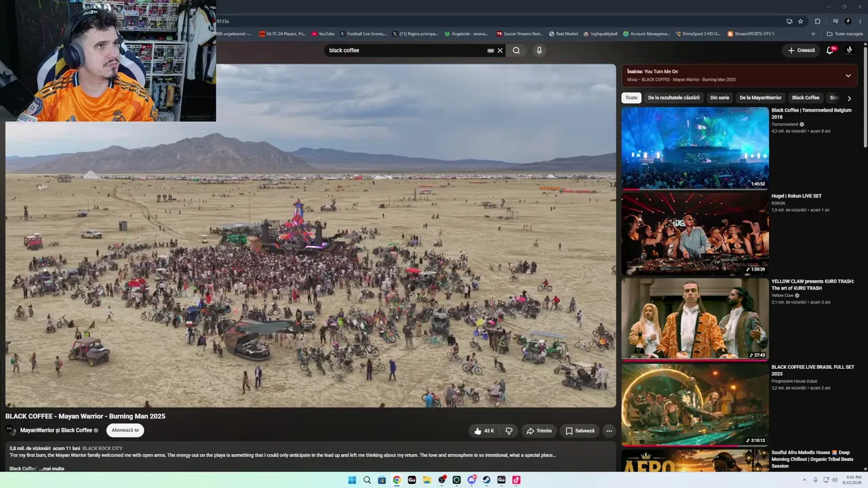
Task: Open the taskbar clock and date
Action: (853, 480)
